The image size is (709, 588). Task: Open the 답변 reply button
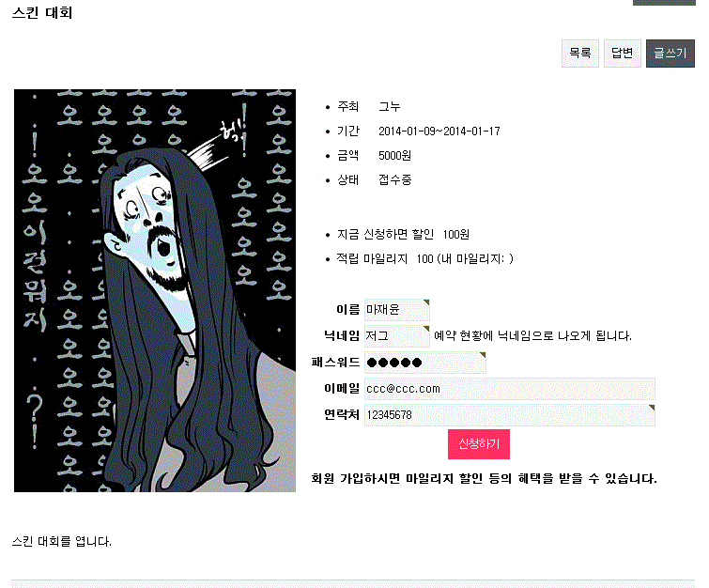coord(623,54)
